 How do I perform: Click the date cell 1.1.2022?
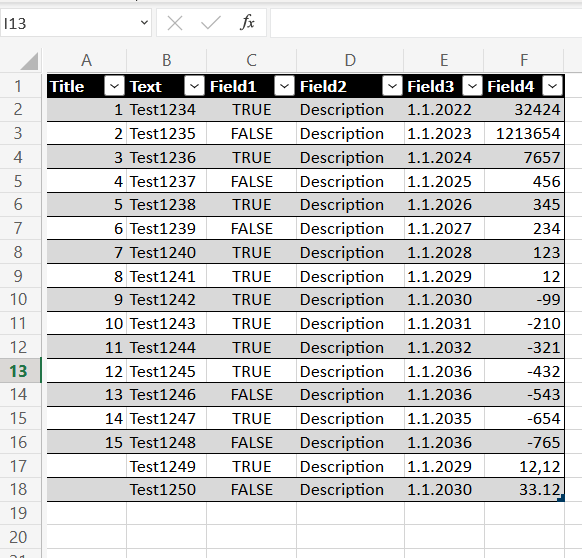(x=444, y=110)
